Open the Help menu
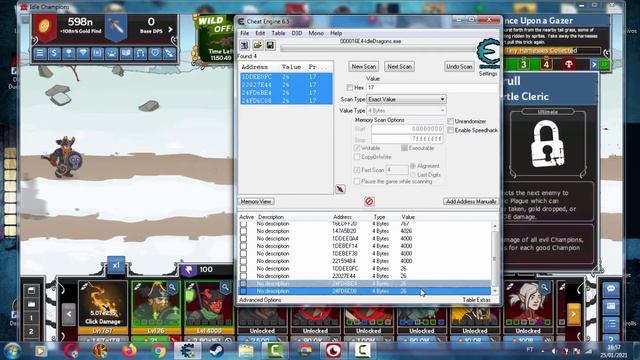640x360 pixels. point(336,33)
